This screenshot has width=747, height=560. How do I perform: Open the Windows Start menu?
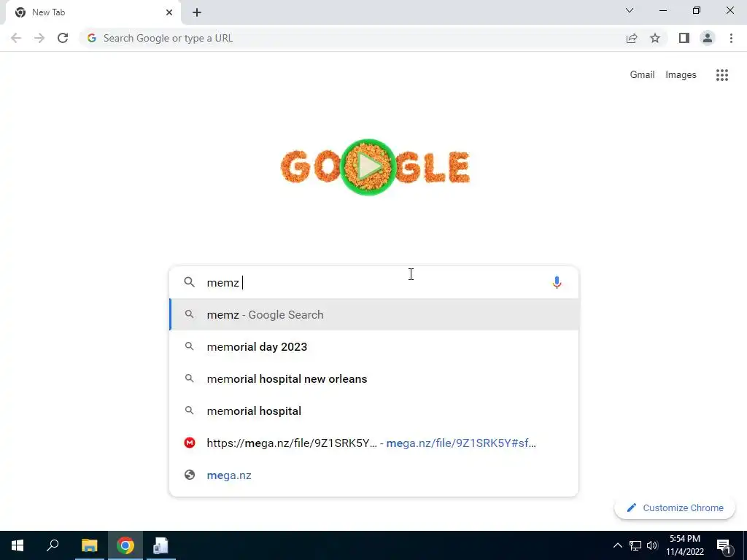point(18,545)
